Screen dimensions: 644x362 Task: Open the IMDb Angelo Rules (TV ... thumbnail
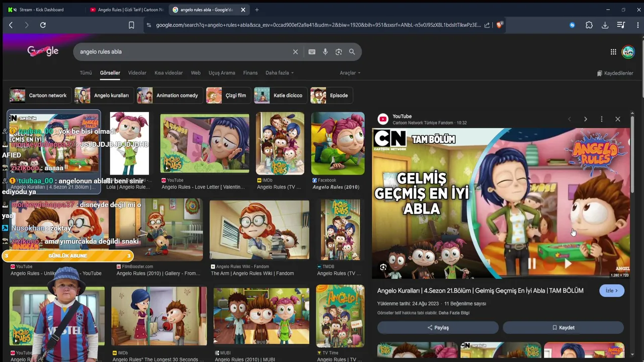280,143
